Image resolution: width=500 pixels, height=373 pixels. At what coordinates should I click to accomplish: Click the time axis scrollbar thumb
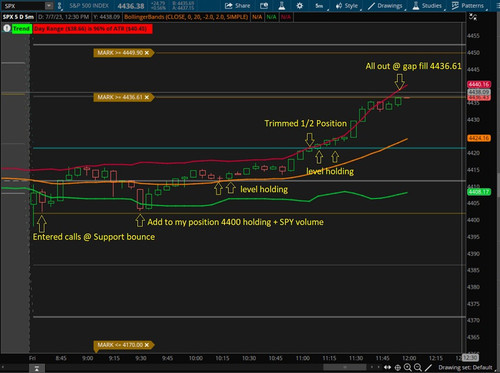[x=345, y=367]
